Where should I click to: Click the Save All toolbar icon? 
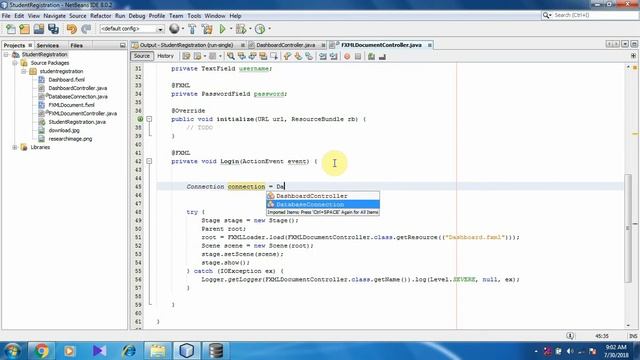click(53, 29)
